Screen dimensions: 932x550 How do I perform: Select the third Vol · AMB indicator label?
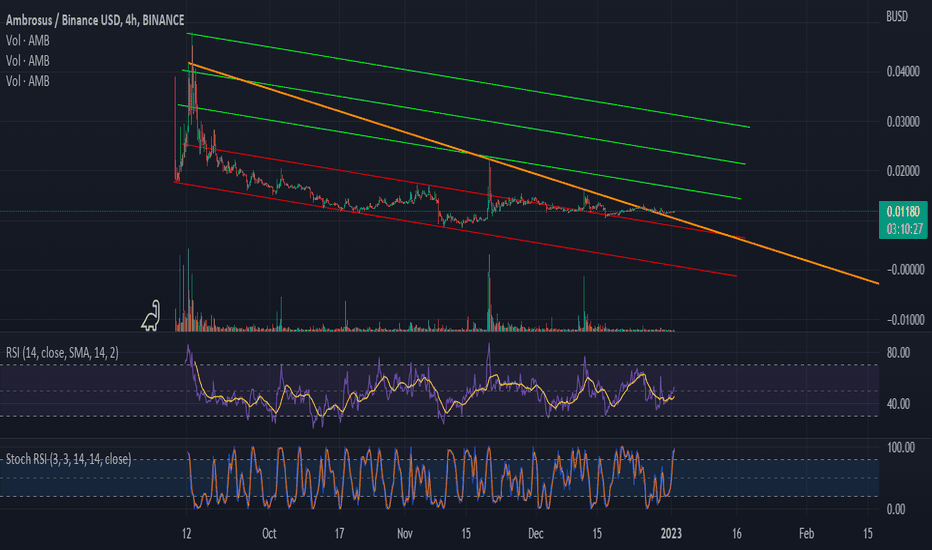(28, 81)
